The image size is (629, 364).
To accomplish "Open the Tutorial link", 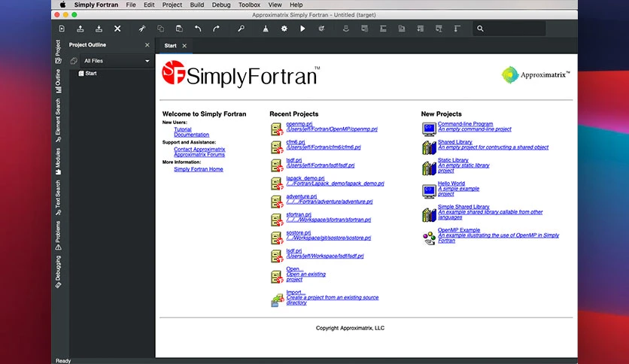I will coord(183,129).
